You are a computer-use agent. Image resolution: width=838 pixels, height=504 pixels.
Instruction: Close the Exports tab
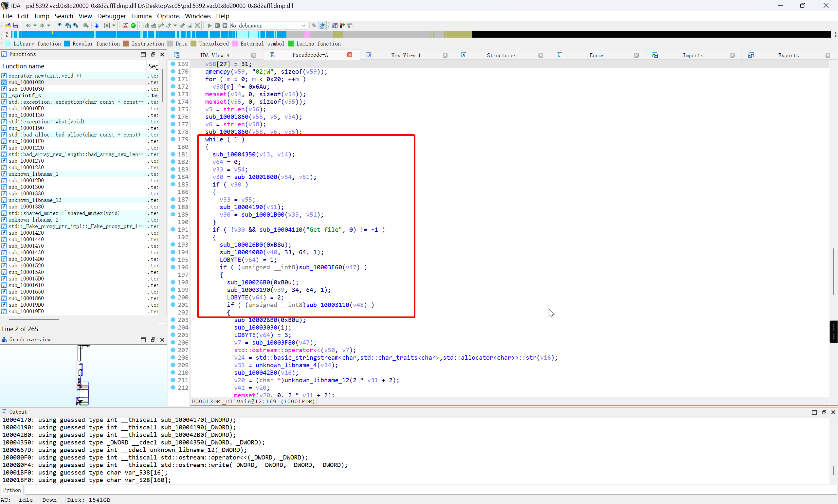tap(828, 55)
